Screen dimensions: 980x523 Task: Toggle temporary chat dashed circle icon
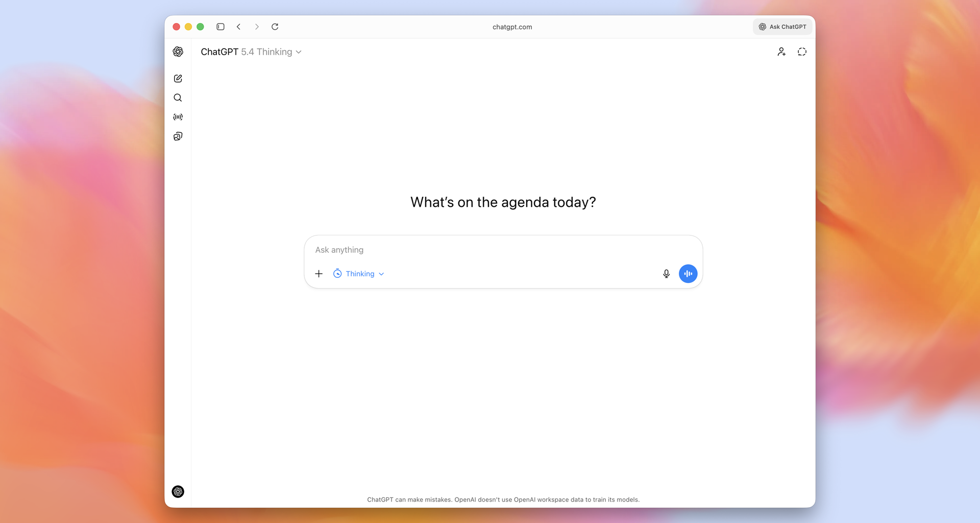pos(802,52)
